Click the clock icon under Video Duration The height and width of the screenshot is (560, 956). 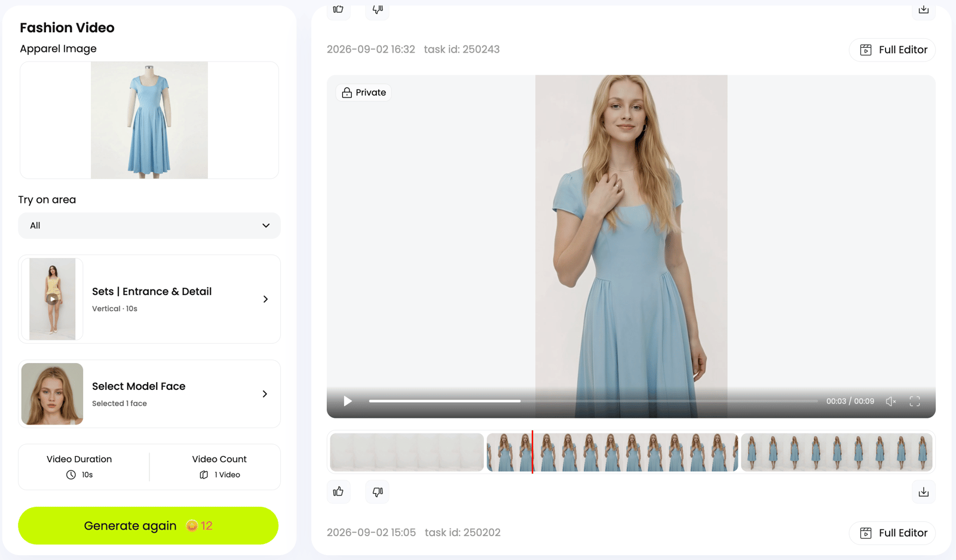pyautogui.click(x=71, y=475)
